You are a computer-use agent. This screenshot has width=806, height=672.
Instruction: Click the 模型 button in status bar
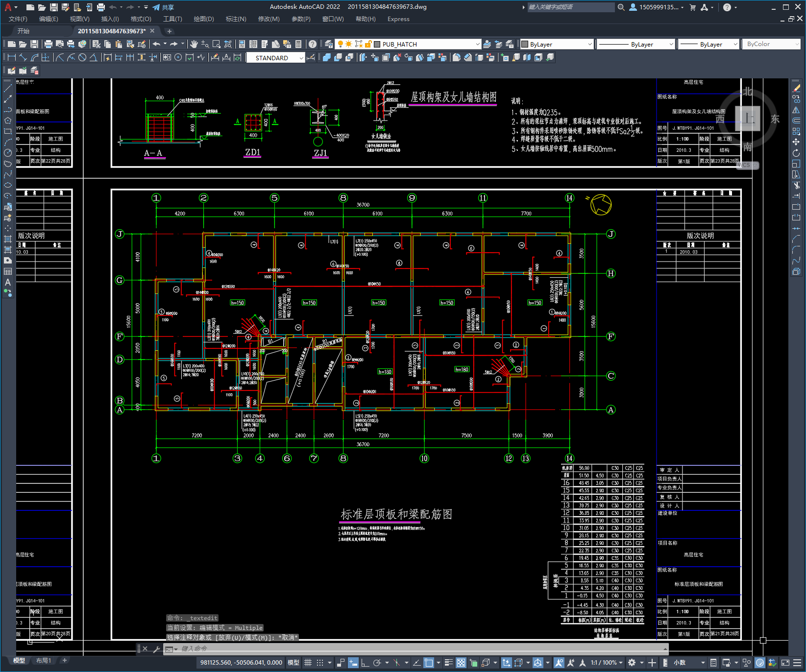pos(293,663)
